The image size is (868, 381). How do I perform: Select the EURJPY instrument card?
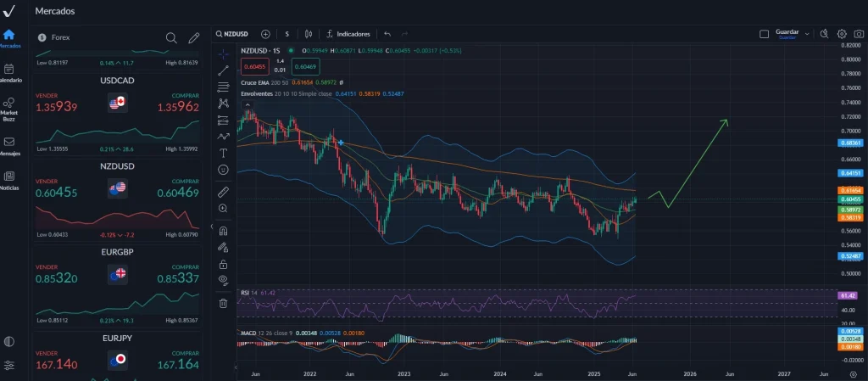tap(117, 356)
